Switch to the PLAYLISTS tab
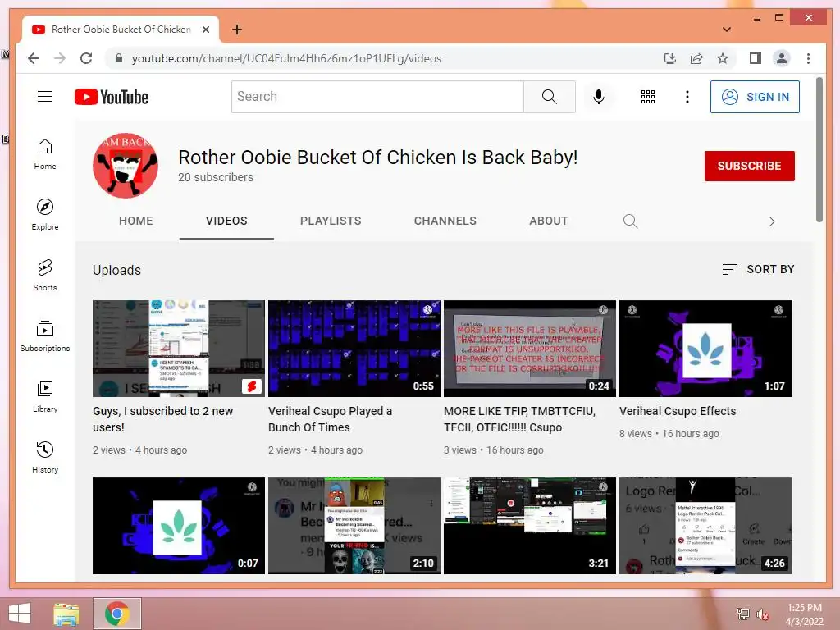The width and height of the screenshot is (840, 630). pyautogui.click(x=331, y=221)
